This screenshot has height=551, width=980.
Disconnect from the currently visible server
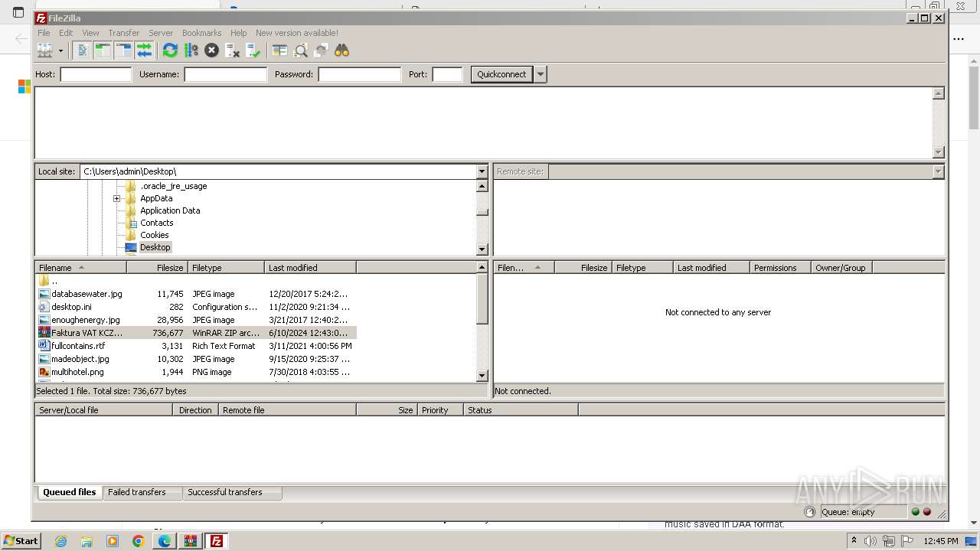232,51
